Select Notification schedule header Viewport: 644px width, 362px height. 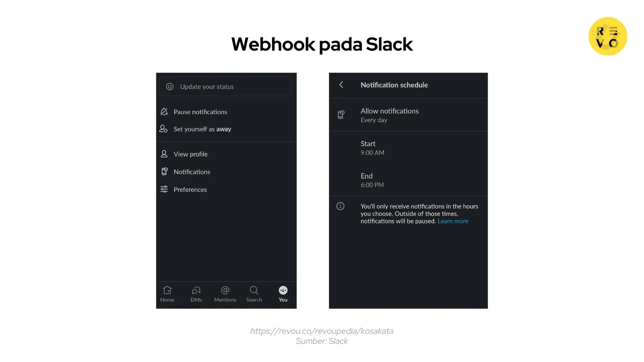394,85
